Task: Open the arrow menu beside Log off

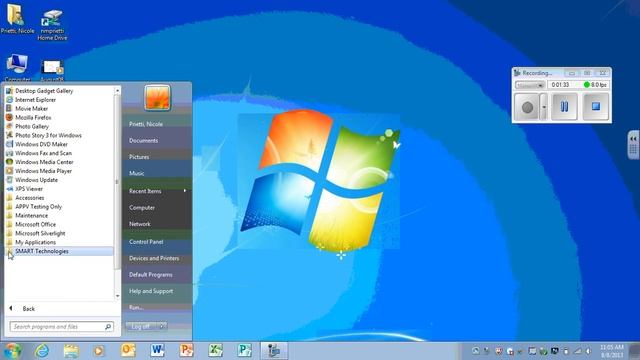Action: pos(162,326)
